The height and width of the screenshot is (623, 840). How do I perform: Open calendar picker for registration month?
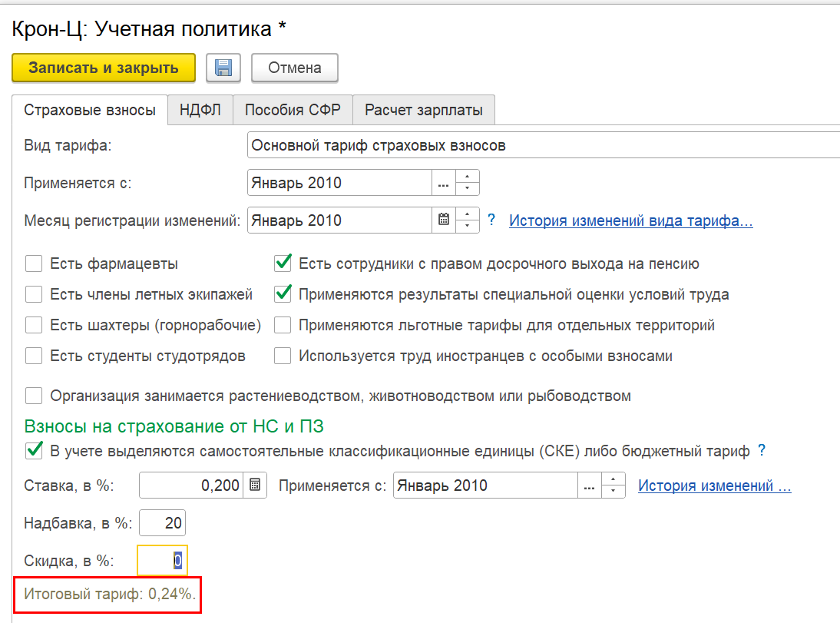pyautogui.click(x=443, y=220)
